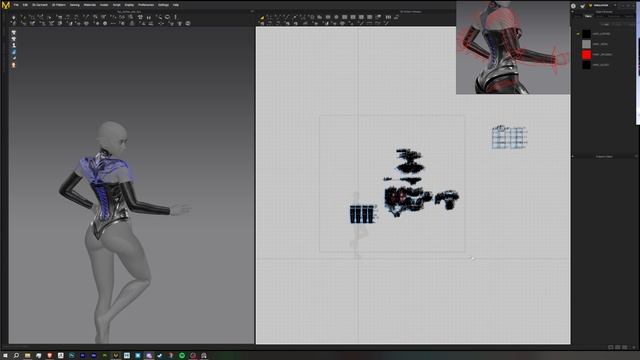
Task: Open the 3D Garment menu
Action: [x=40, y=5]
